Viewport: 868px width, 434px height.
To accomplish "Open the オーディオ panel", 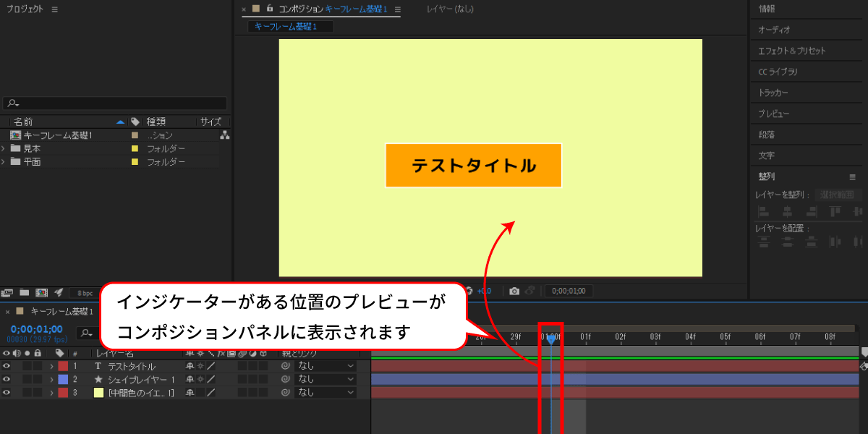I will pyautogui.click(x=774, y=30).
